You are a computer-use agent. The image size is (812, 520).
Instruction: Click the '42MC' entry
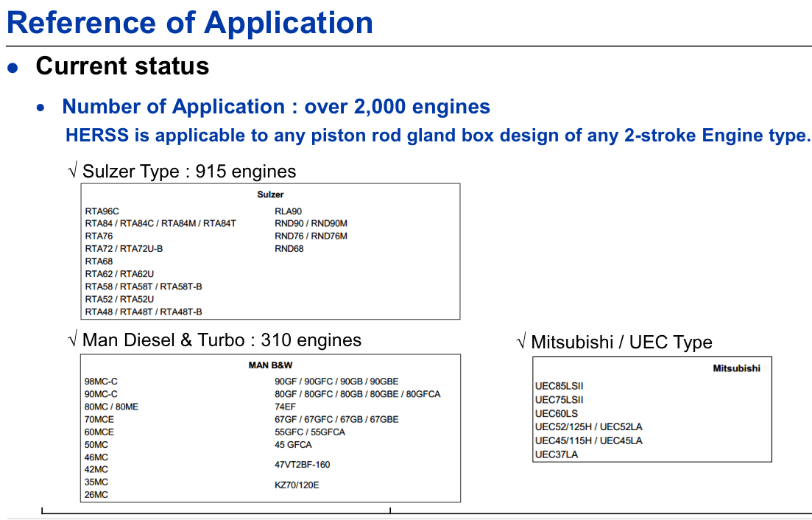click(x=96, y=470)
